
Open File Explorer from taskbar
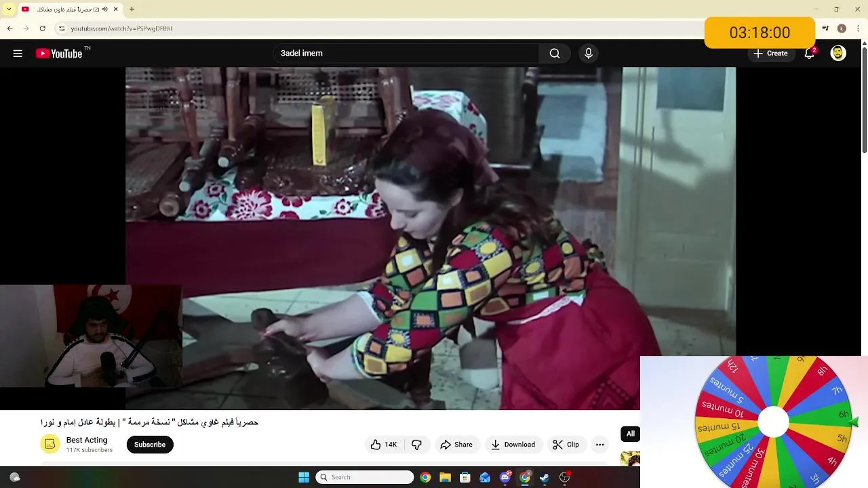pyautogui.click(x=445, y=477)
